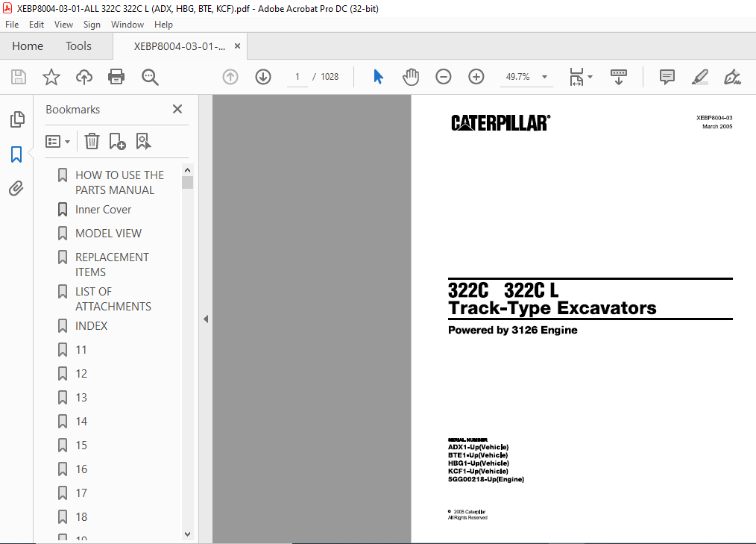Add a new bookmark

[x=117, y=142]
